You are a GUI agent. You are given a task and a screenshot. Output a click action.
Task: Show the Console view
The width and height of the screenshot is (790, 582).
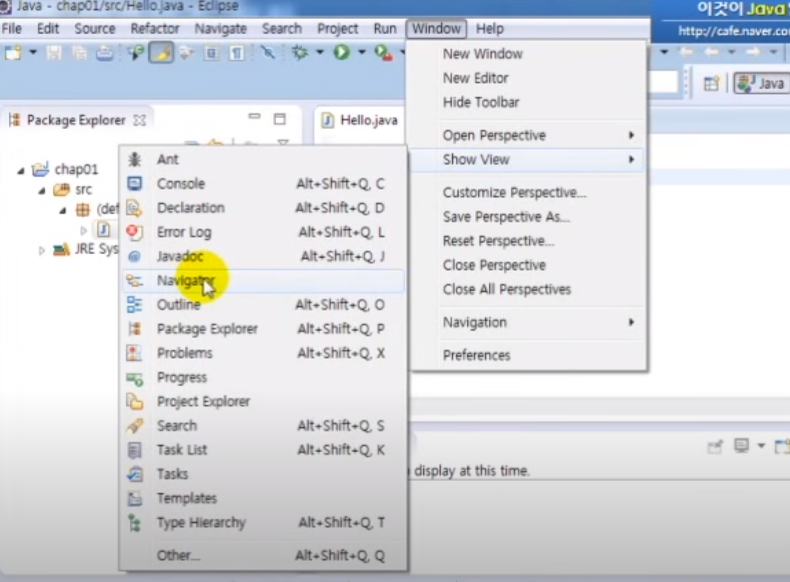pyautogui.click(x=263, y=183)
